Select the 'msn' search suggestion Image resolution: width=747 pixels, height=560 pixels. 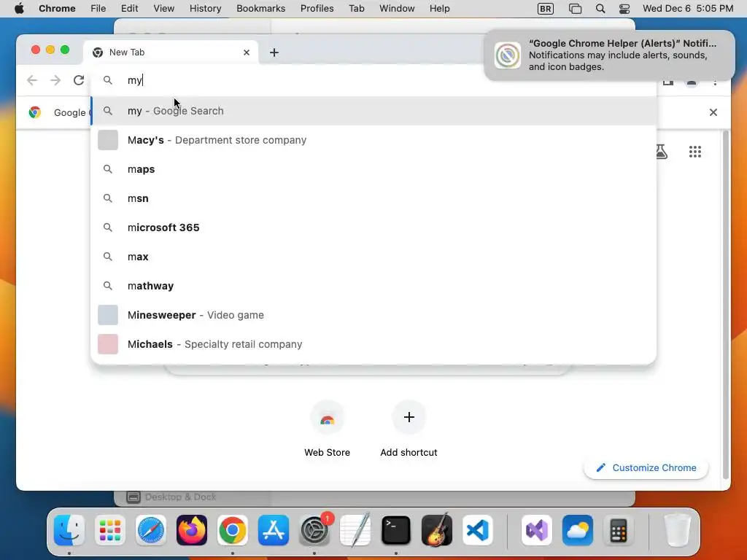click(373, 198)
